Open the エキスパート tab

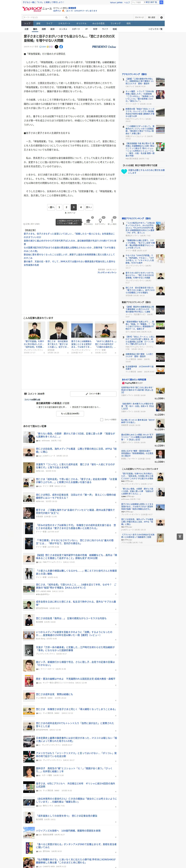(x=64, y=24)
